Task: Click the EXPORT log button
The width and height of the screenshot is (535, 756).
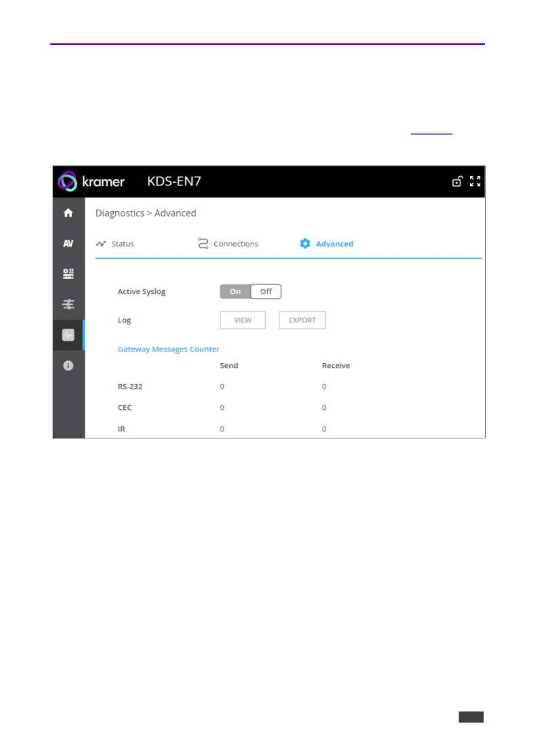Action: tap(302, 320)
